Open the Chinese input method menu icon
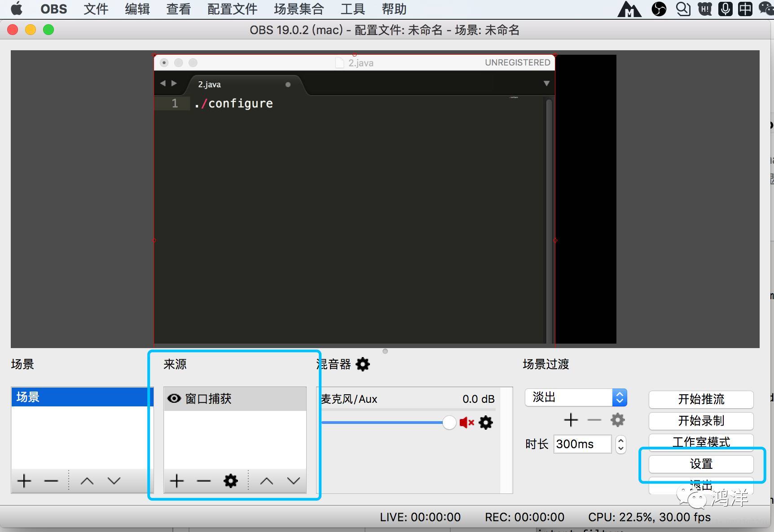 tap(745, 9)
